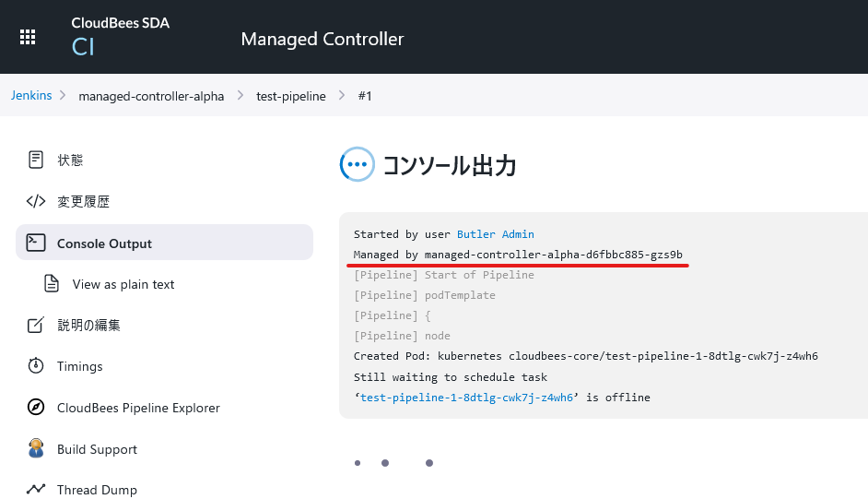868x499 pixels.
Task: Open Butler Admin user link
Action: 496,234
